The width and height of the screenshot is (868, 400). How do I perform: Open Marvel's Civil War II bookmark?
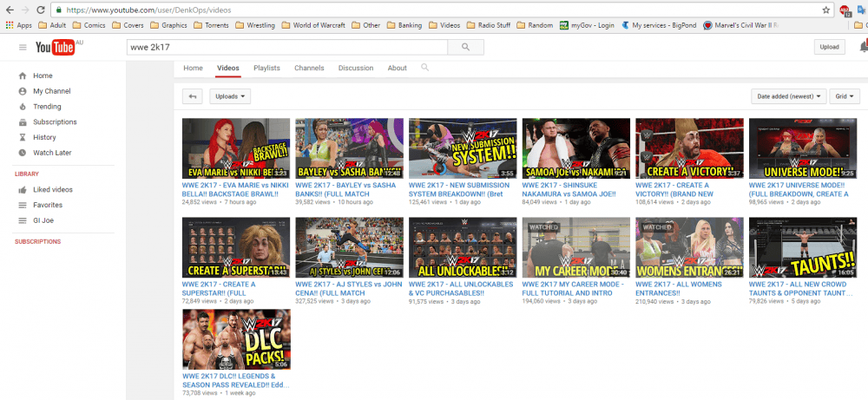[742, 25]
